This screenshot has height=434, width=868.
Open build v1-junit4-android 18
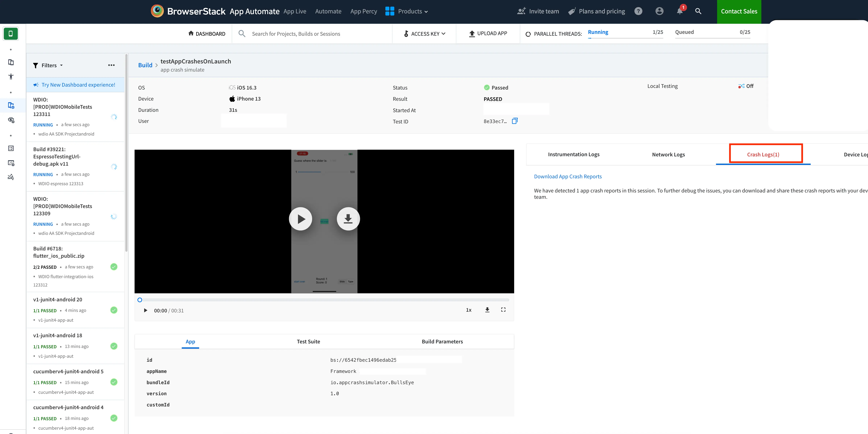pyautogui.click(x=75, y=346)
